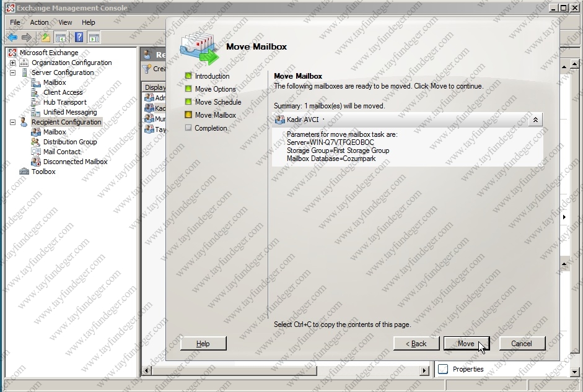Image resolution: width=583 pixels, height=392 pixels.
Task: Open Mail Contact node
Action: pos(62,152)
